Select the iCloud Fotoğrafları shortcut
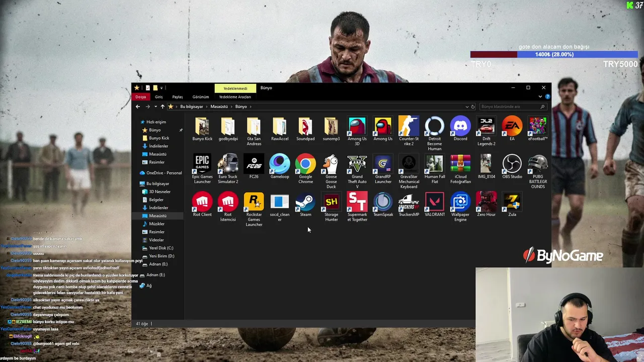This screenshot has height=362, width=644. [460, 169]
